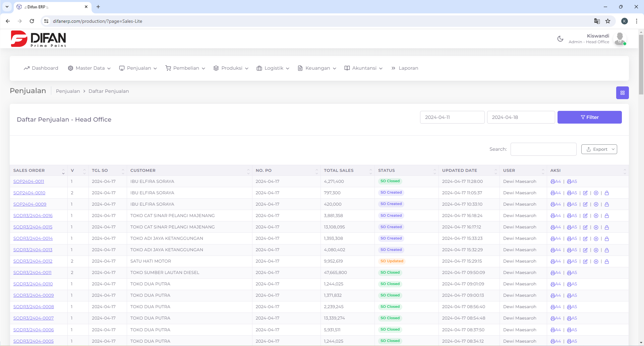644x346 pixels.
Task: Sort by the Status column
Action: click(406, 170)
